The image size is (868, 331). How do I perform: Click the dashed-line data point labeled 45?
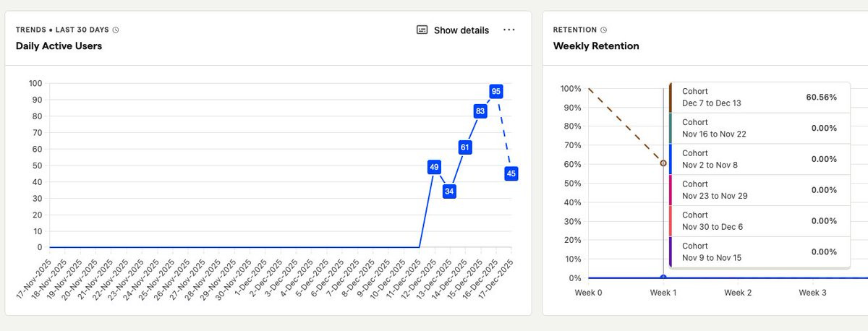click(511, 173)
